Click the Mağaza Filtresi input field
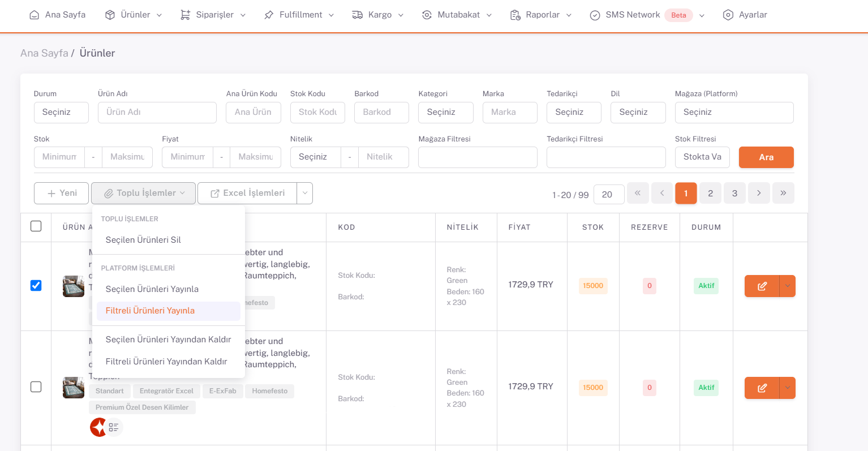The height and width of the screenshot is (451, 868). click(478, 157)
